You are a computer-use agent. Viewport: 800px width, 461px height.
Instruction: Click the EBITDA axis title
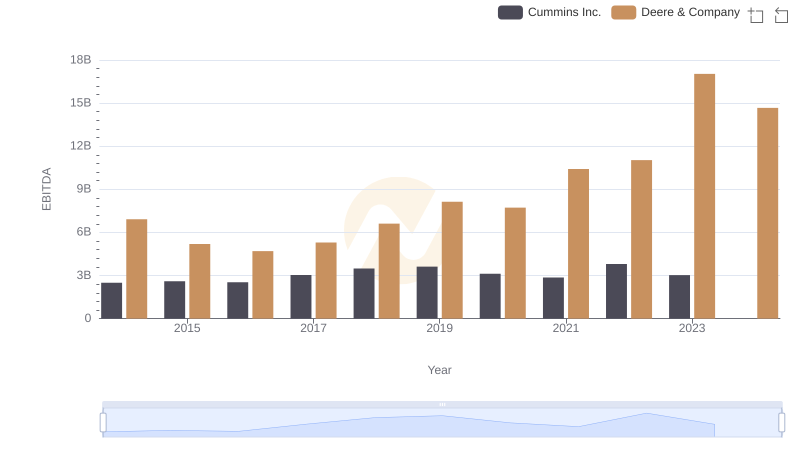coord(46,189)
